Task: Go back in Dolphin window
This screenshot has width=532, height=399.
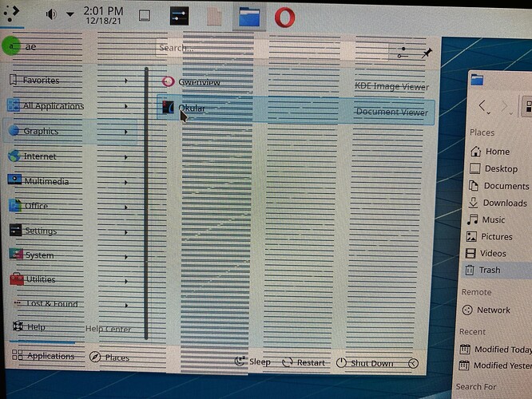Action: pos(483,106)
